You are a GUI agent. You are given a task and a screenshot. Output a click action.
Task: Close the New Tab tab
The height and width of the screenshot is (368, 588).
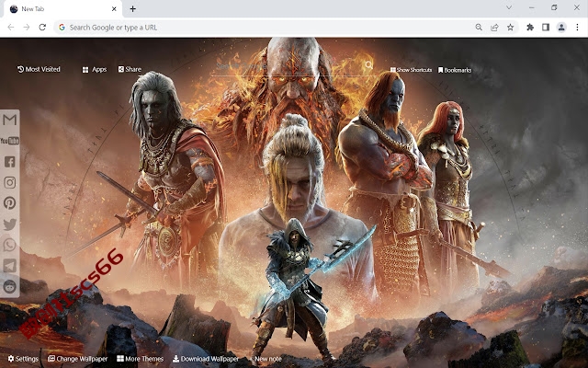point(114,8)
